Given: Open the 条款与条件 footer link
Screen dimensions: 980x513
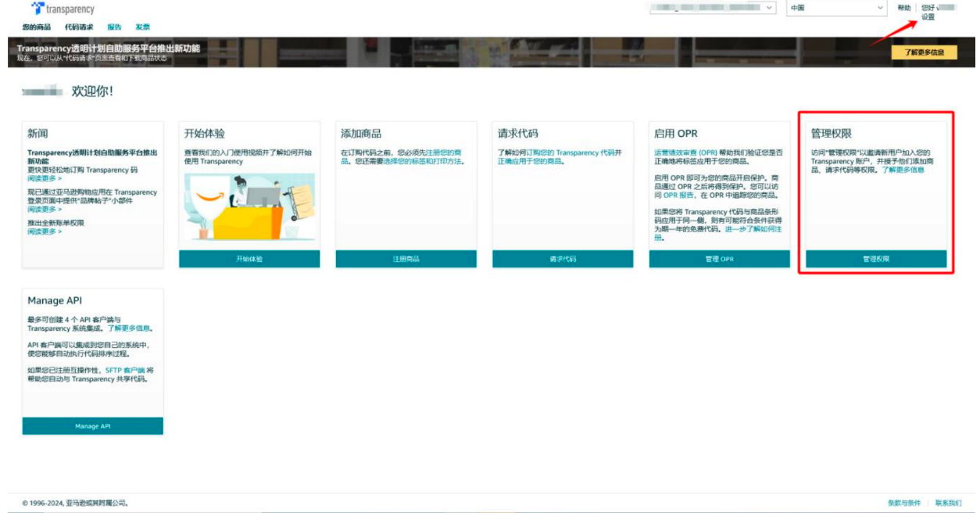Looking at the screenshot, I should 904,503.
